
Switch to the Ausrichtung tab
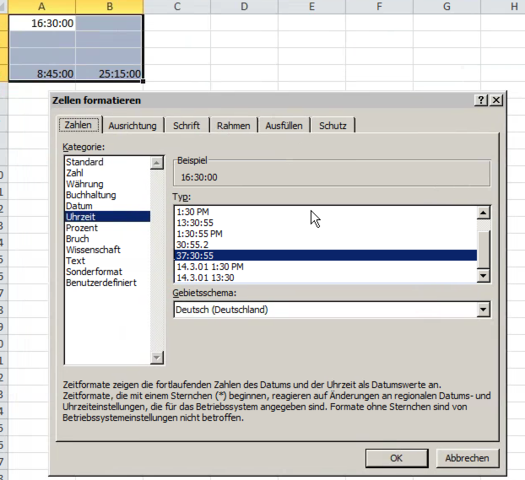[132, 126]
